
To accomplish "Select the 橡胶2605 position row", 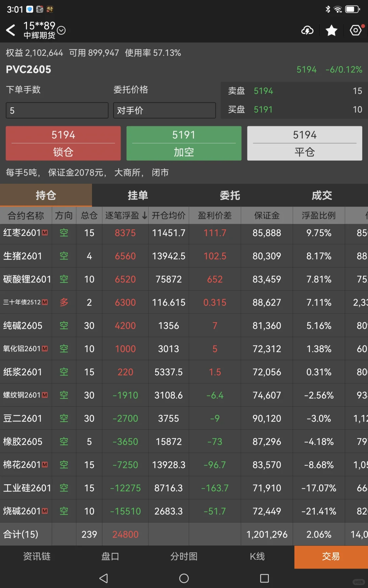I will click(x=184, y=442).
